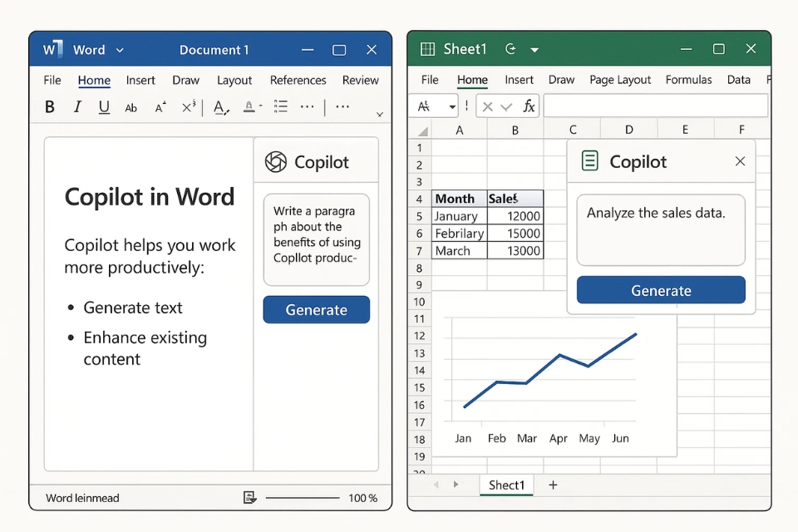Click the font color A icon with pen
This screenshot has width=798, height=532.
pyautogui.click(x=221, y=107)
